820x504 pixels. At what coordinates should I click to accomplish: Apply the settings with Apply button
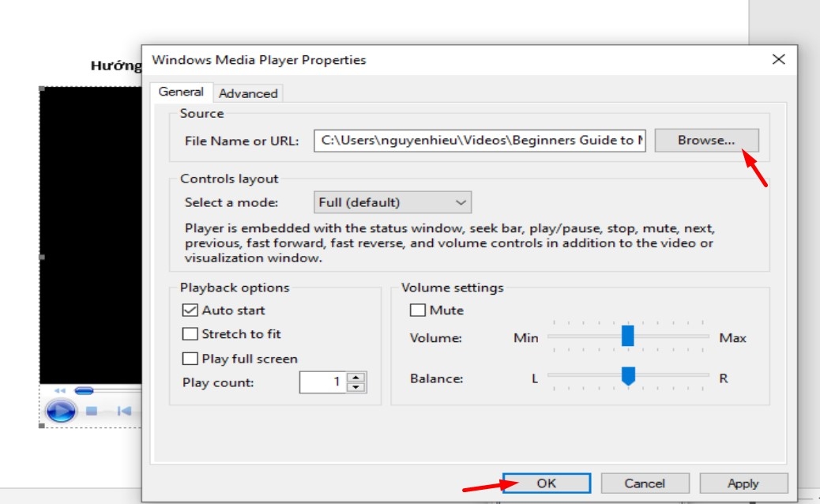[743, 483]
